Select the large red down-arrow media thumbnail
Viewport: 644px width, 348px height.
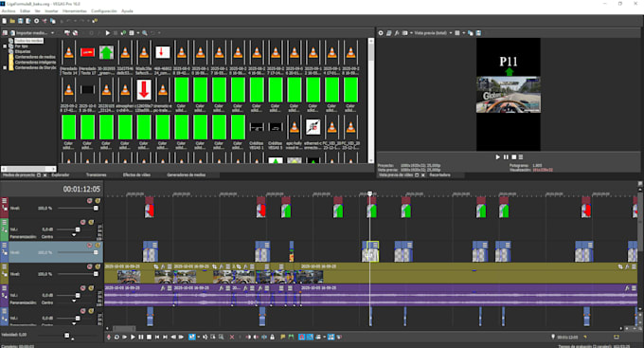[x=144, y=90]
